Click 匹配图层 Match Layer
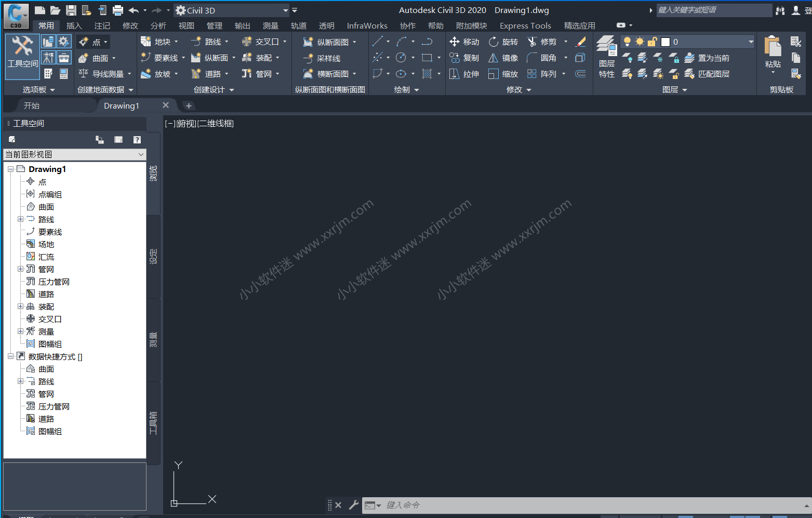812x518 pixels. 707,74
